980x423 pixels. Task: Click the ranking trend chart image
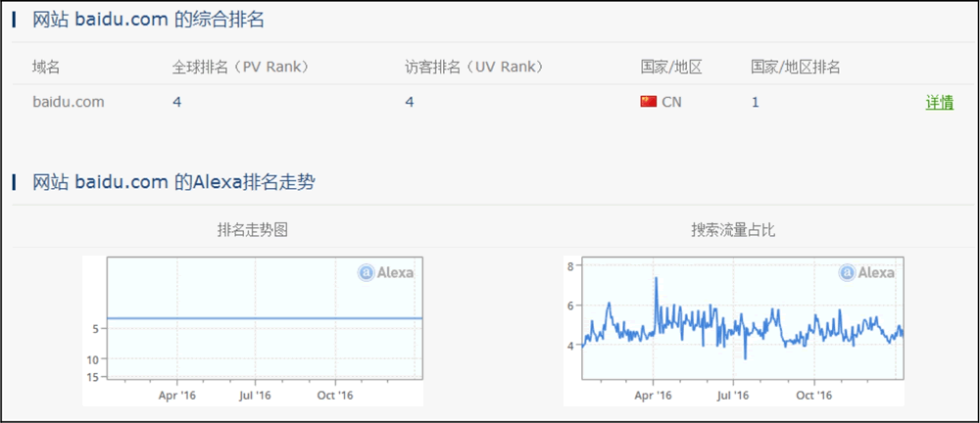click(x=253, y=331)
